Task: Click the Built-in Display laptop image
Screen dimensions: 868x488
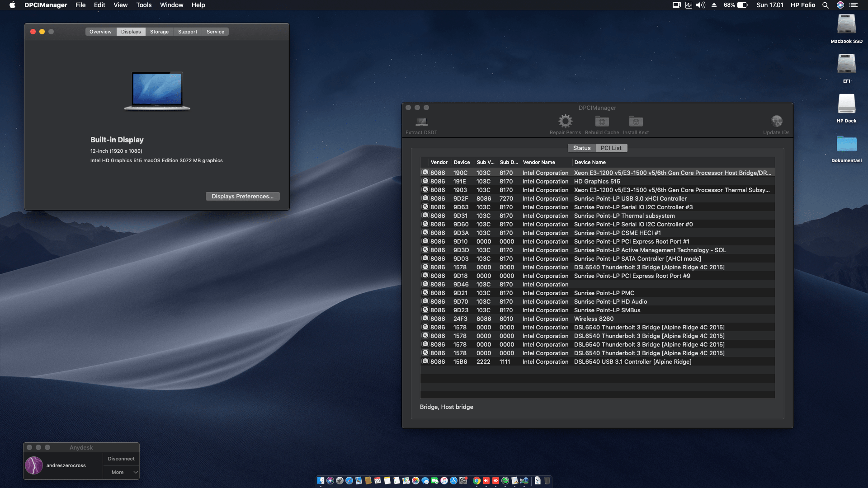Action: coord(157,91)
